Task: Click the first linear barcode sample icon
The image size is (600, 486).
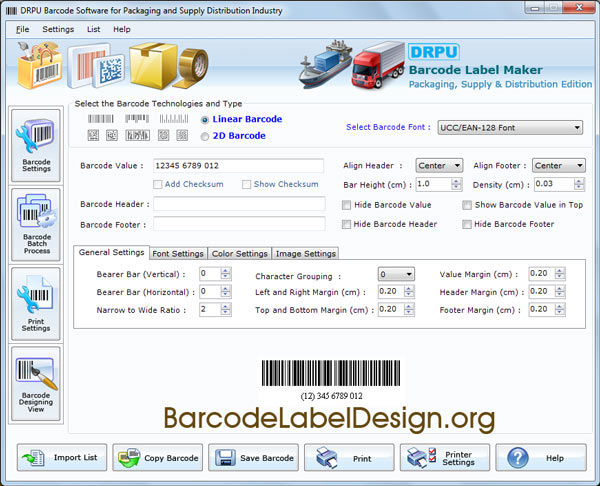Action: tap(101, 119)
